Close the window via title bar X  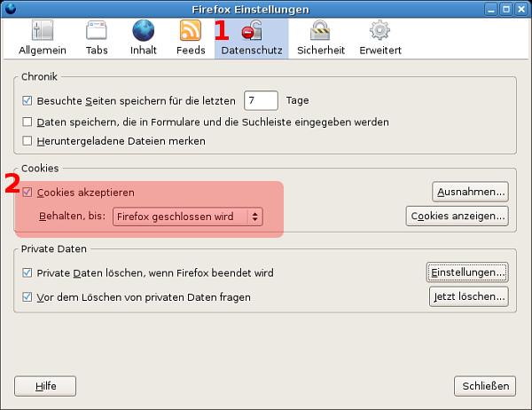click(x=521, y=9)
